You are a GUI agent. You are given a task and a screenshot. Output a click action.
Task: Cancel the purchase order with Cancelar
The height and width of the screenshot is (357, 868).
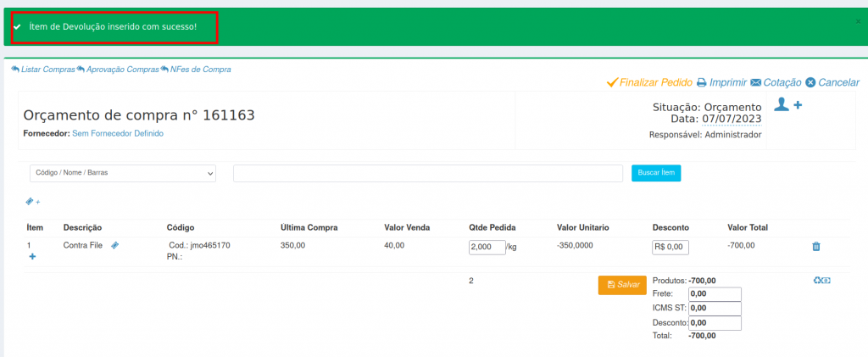pos(832,83)
